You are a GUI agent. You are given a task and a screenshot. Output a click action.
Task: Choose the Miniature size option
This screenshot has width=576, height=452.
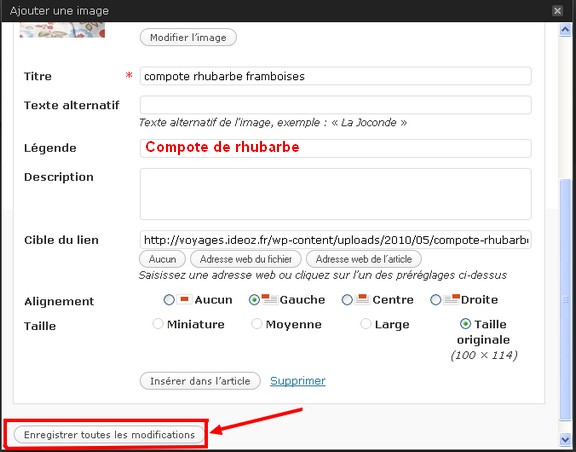pos(158,324)
